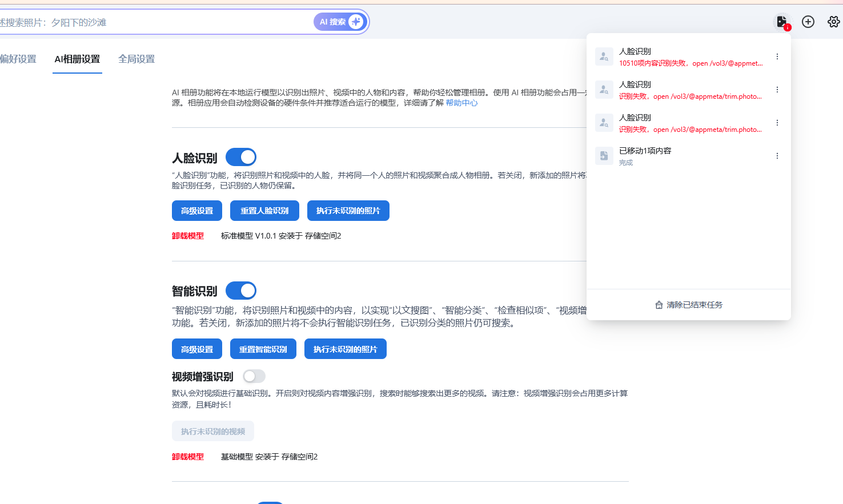Click the circular plus add icon
Viewport: 843px width, 504px height.
pos(808,21)
